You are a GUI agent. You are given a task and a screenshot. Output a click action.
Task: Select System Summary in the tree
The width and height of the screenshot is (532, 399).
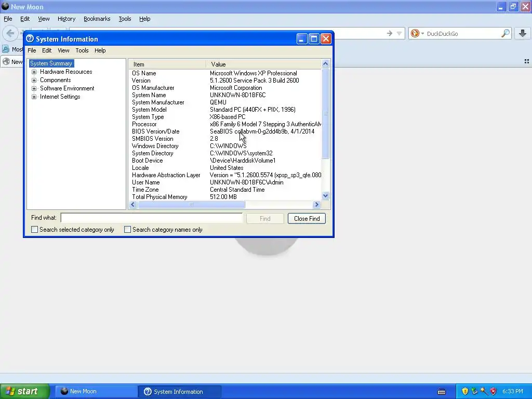[51, 63]
